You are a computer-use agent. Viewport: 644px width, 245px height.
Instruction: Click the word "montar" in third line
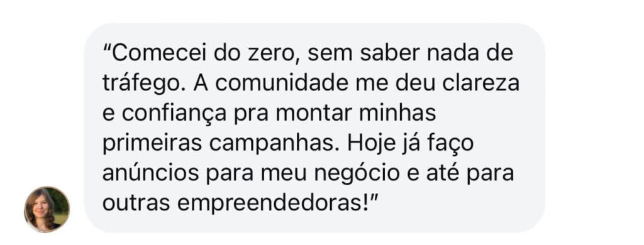tap(314, 113)
